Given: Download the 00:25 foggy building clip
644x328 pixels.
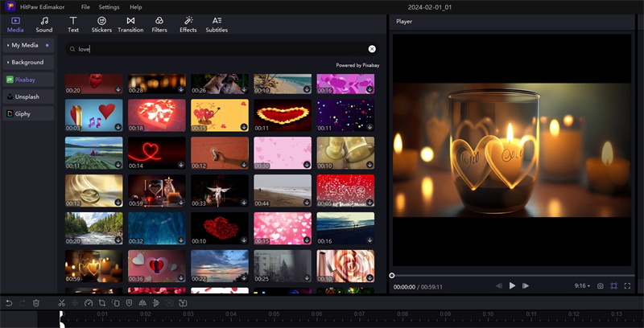Looking at the screenshot, I should click(307, 278).
